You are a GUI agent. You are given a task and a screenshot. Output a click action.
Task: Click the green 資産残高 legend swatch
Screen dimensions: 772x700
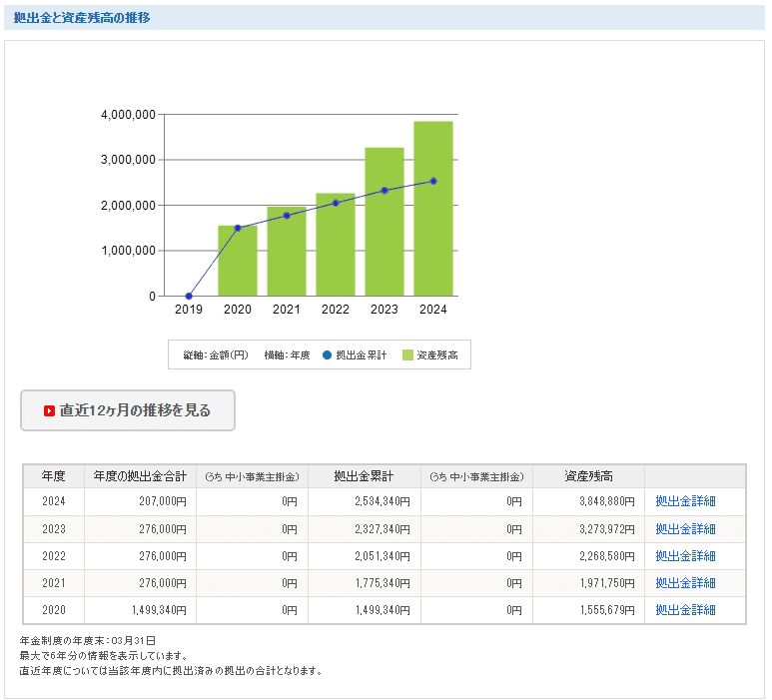tap(407, 354)
